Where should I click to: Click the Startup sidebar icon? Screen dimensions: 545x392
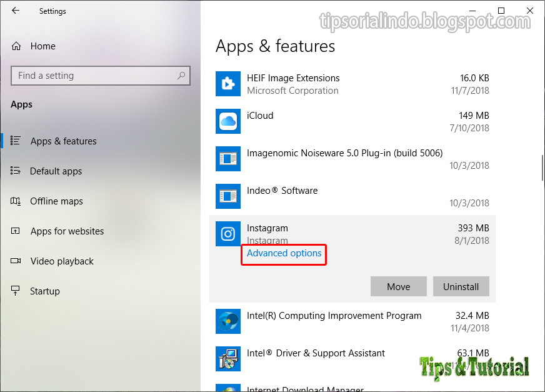pyautogui.click(x=16, y=291)
